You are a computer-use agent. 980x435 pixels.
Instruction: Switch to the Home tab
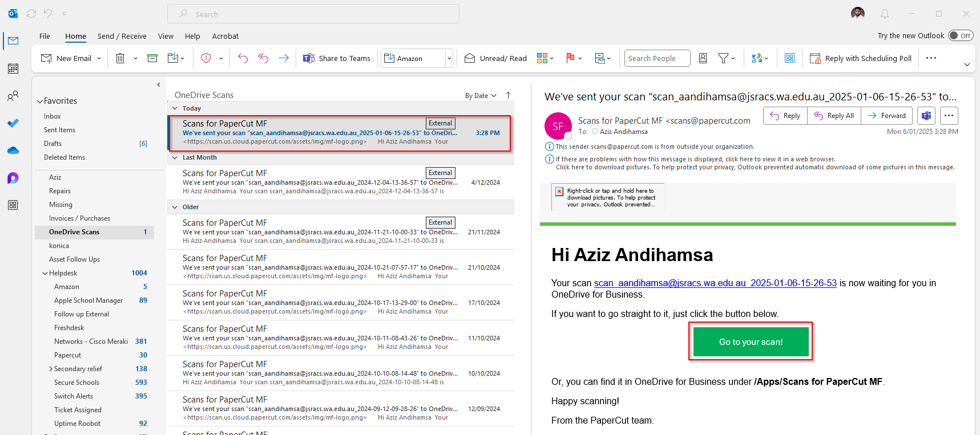[75, 36]
